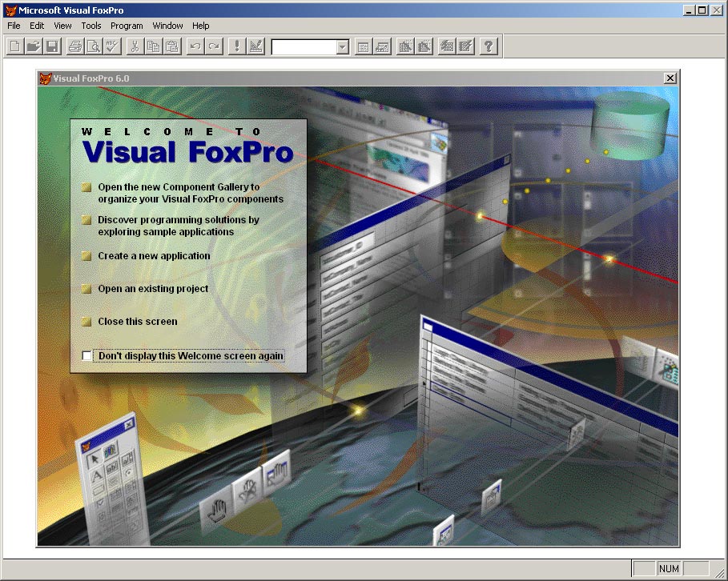Click the Undo arrow icon
Image resolution: width=728 pixels, height=581 pixels.
pos(195,46)
